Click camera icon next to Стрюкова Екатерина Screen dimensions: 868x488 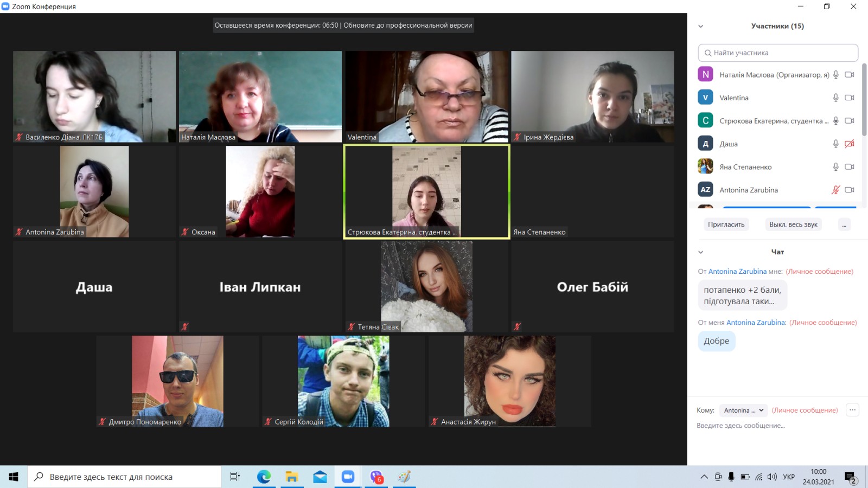click(x=850, y=121)
